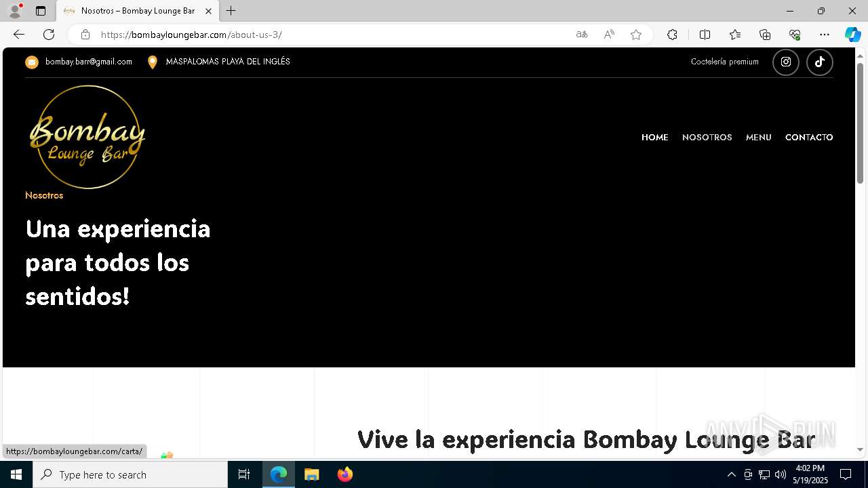The height and width of the screenshot is (488, 868).
Task: Open notification center icon
Action: tap(846, 474)
